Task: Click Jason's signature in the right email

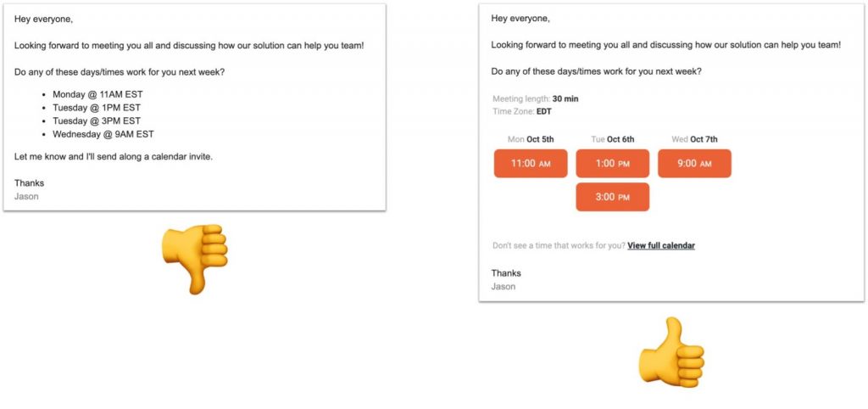Action: [504, 287]
